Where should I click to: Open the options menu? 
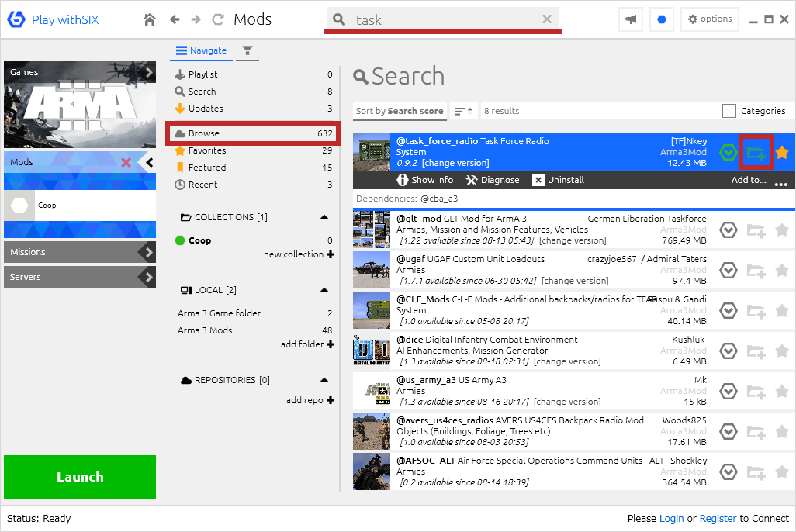(710, 19)
